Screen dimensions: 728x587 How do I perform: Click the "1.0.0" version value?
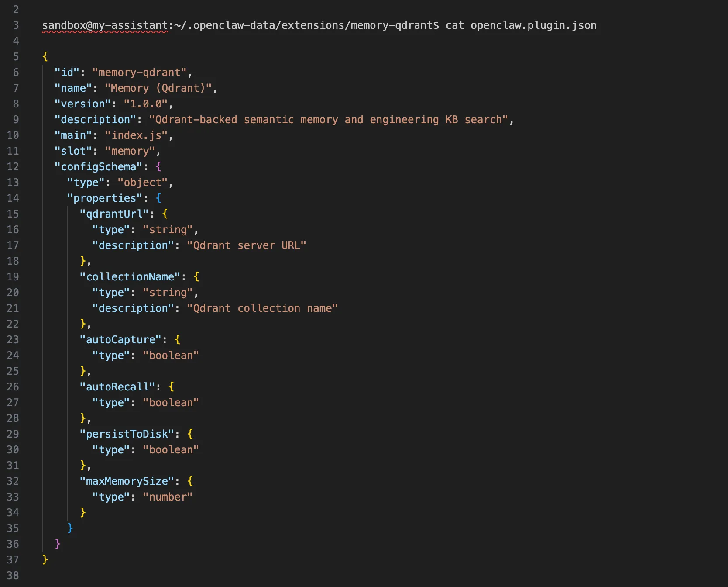tap(146, 104)
